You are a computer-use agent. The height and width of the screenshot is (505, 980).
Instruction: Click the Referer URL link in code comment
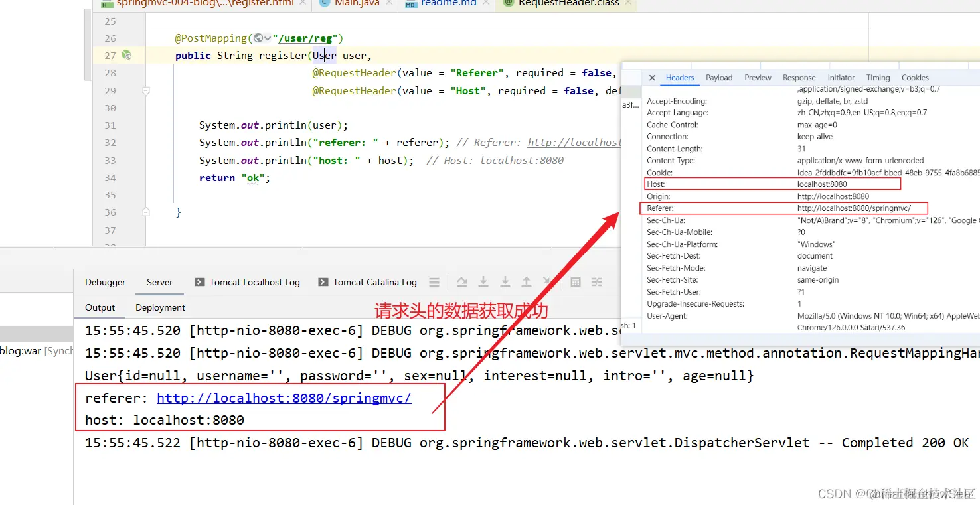[x=574, y=143]
